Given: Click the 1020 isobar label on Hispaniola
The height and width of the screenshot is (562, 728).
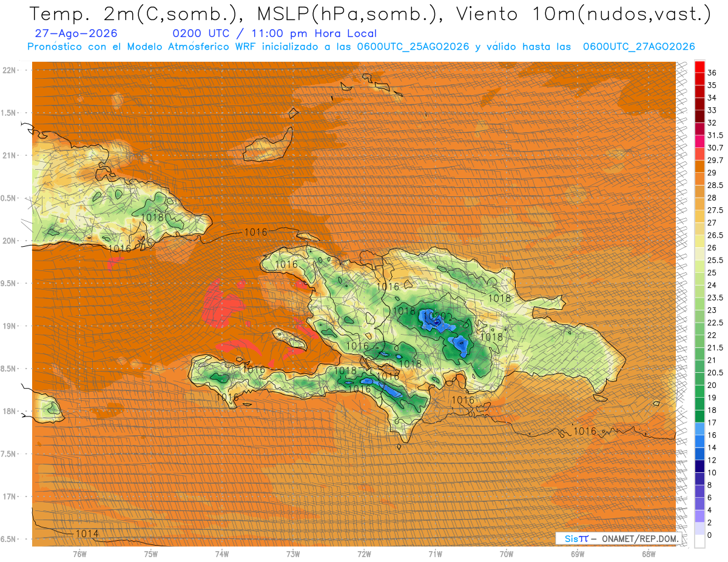Looking at the screenshot, I should point(435,316).
